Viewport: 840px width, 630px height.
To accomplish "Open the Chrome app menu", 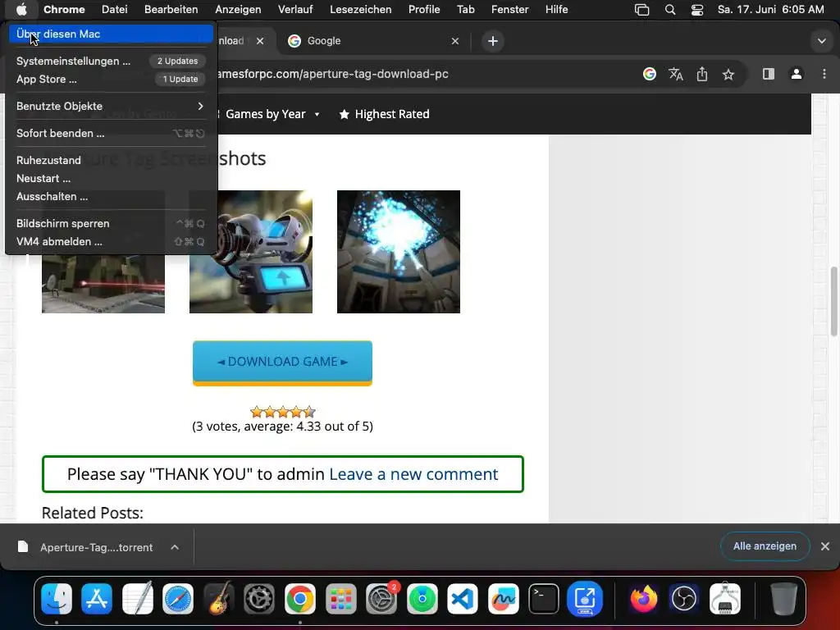I will click(x=64, y=9).
